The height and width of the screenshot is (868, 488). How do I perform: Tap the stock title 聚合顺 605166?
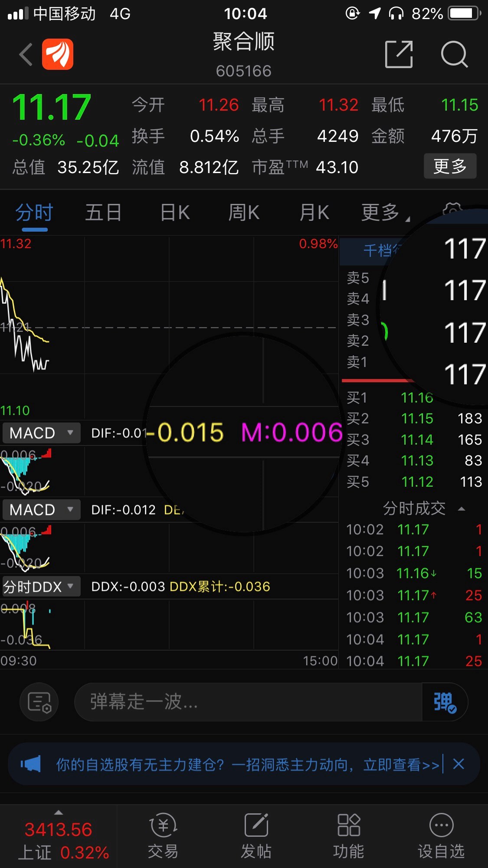point(244,55)
